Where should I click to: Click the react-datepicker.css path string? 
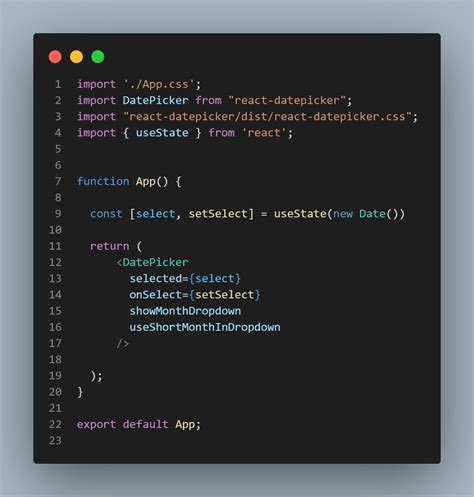(x=267, y=117)
